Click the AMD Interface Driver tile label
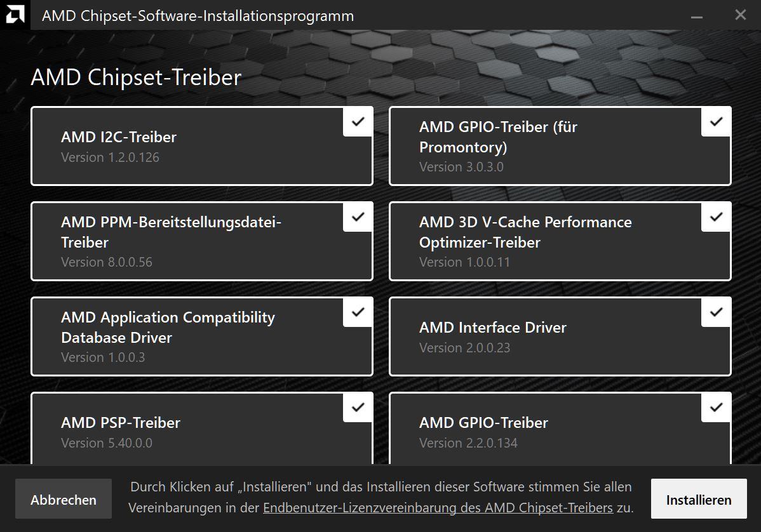This screenshot has width=761, height=532. pyautogui.click(x=492, y=328)
